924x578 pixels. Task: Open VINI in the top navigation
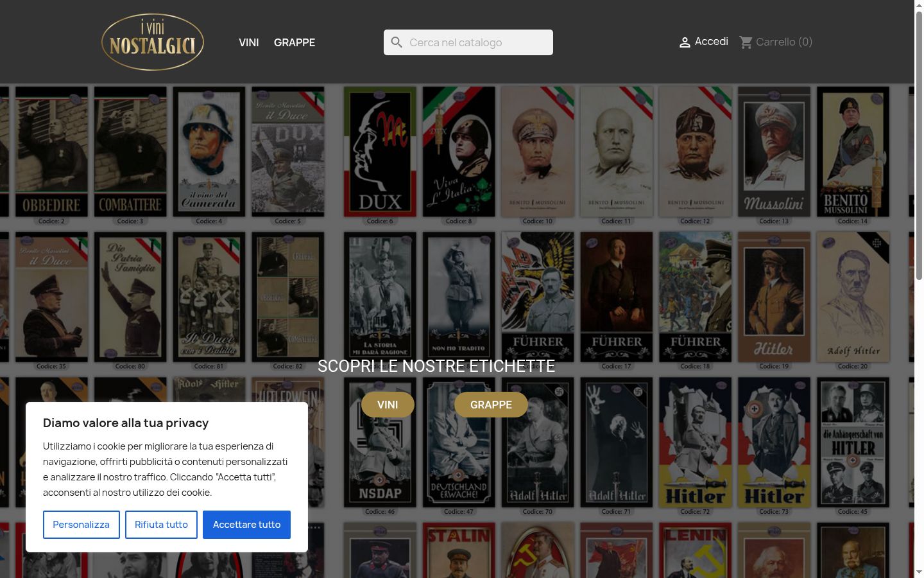point(249,42)
